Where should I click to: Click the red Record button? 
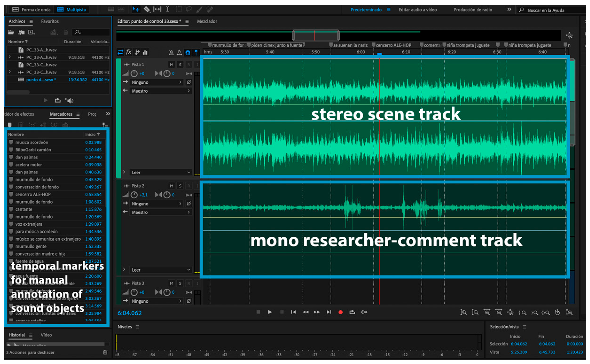(x=340, y=312)
